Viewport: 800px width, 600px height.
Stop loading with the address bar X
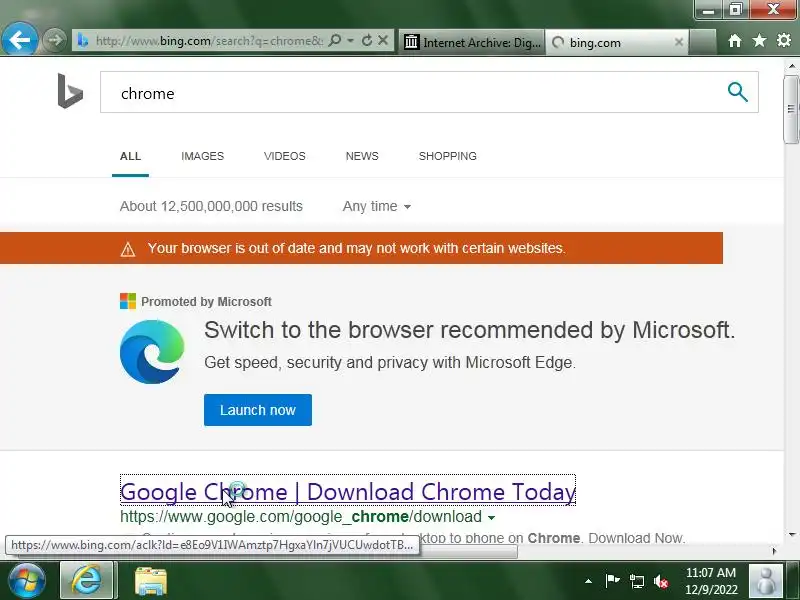(383, 40)
